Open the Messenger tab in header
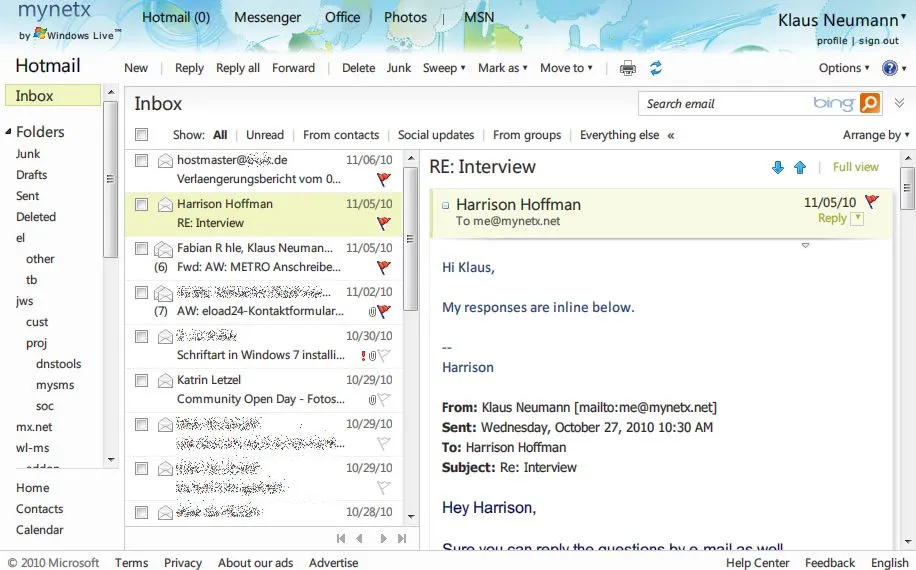 (267, 17)
